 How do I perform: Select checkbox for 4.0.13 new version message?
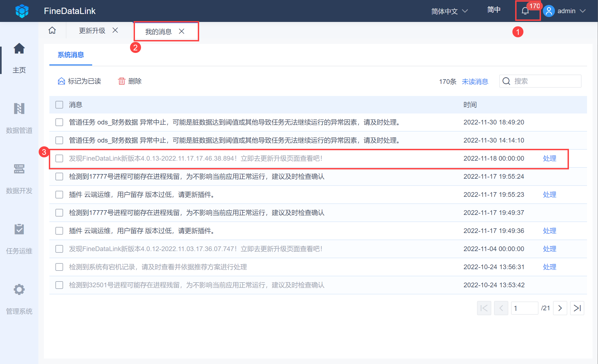click(59, 158)
